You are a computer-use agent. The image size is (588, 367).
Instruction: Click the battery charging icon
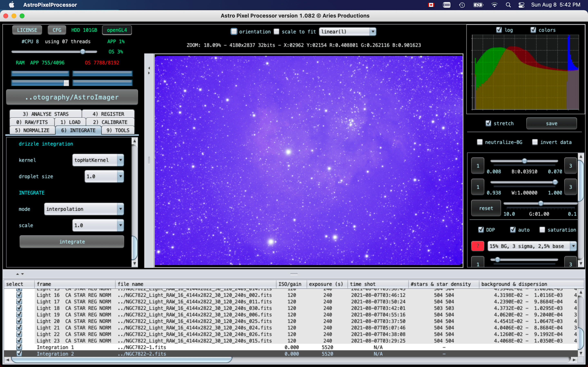(478, 5)
